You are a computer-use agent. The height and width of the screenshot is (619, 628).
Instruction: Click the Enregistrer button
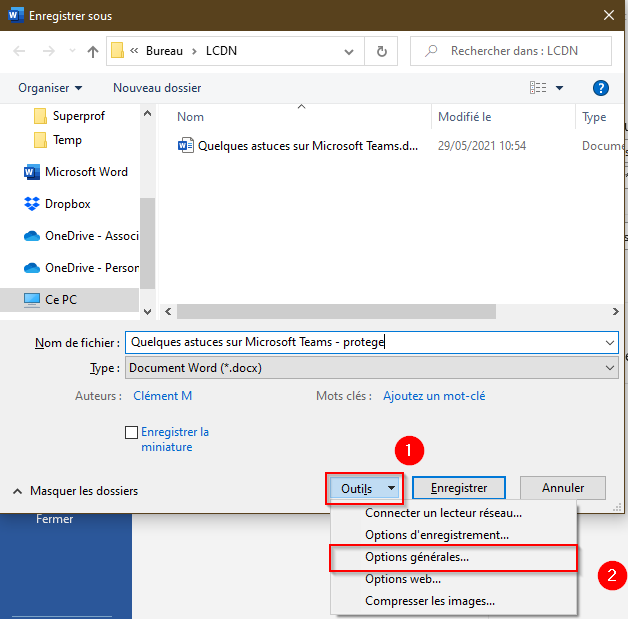click(458, 488)
